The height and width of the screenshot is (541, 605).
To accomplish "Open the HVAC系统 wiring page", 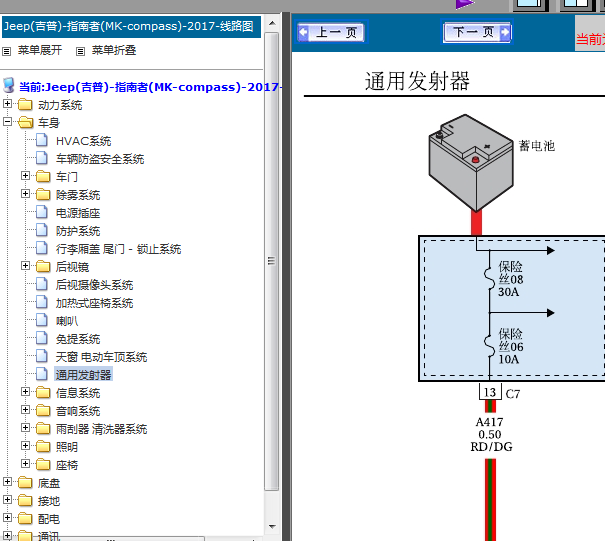I will pos(84,141).
